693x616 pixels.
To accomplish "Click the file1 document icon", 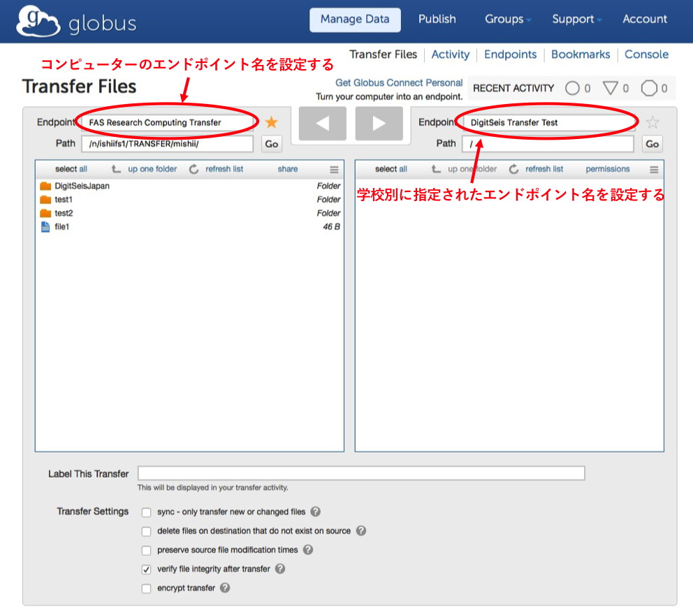I will pyautogui.click(x=45, y=227).
